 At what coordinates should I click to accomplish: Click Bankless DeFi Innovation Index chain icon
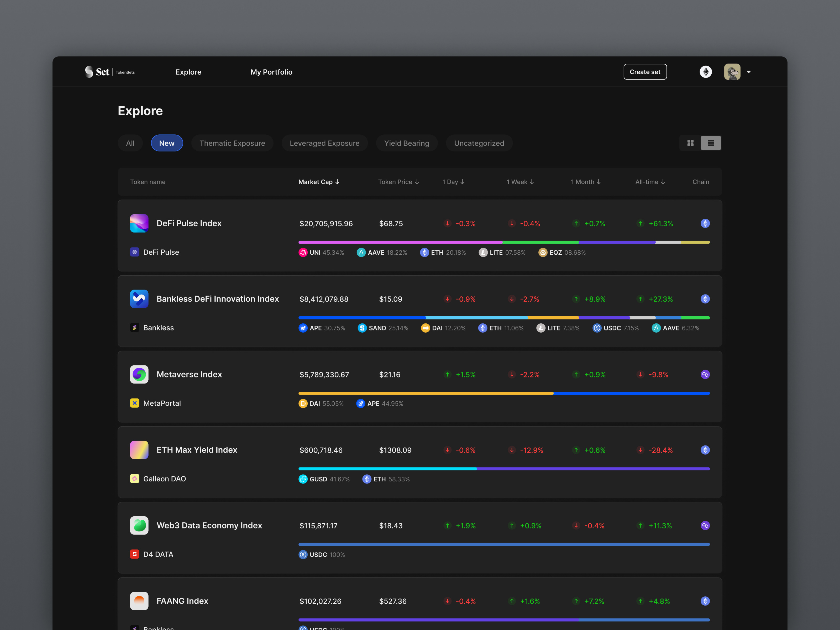pyautogui.click(x=705, y=299)
